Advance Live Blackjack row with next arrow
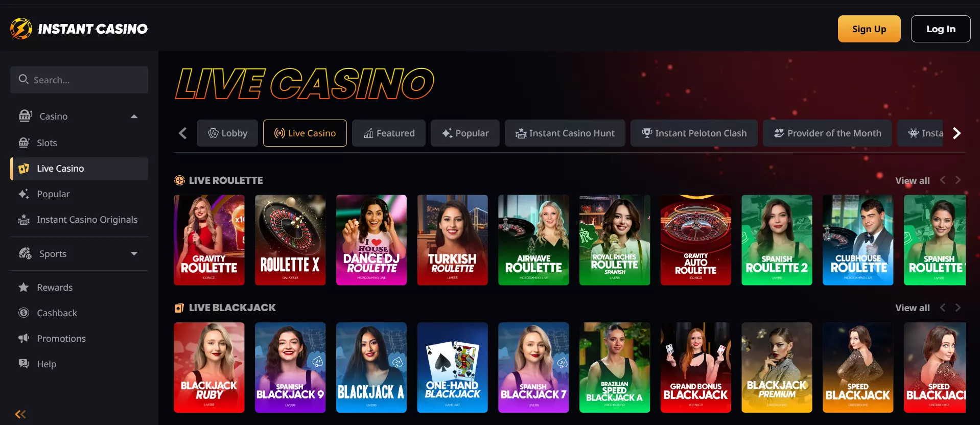 point(958,308)
